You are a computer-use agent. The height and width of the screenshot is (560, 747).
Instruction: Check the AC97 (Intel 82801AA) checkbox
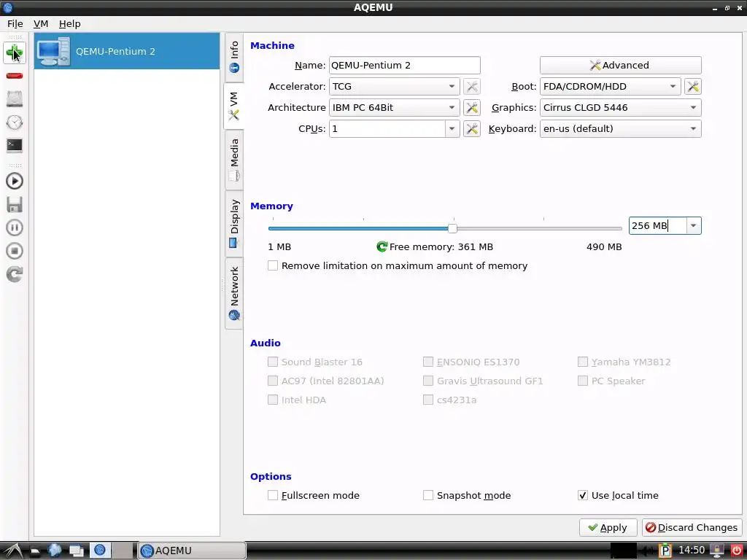pos(273,381)
